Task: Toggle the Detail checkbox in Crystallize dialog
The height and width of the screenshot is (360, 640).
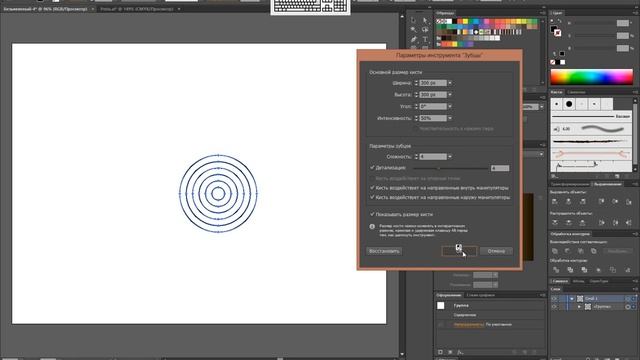Action: click(372, 167)
